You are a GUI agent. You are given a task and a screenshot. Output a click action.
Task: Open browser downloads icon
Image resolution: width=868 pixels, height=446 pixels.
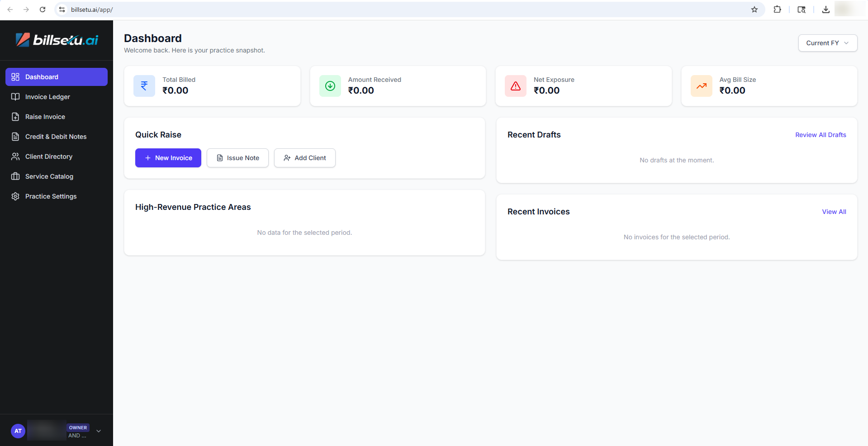(x=825, y=9)
